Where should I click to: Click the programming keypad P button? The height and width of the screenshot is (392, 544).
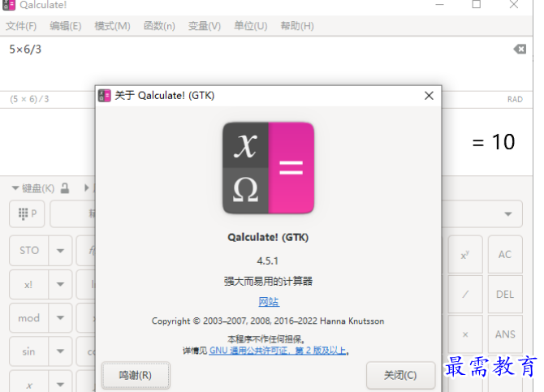pyautogui.click(x=27, y=213)
